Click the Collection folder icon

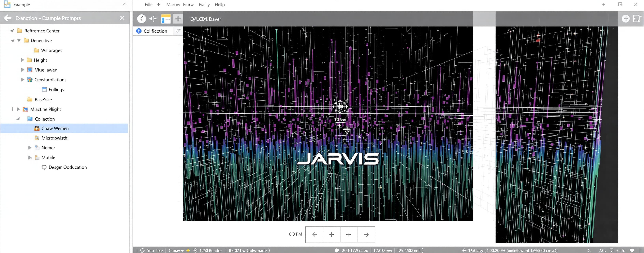[x=30, y=119]
